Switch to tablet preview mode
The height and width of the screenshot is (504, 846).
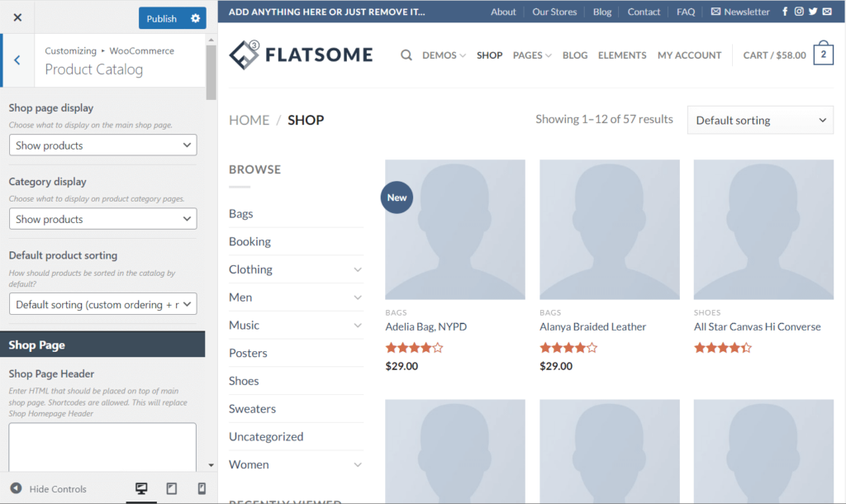(171, 488)
